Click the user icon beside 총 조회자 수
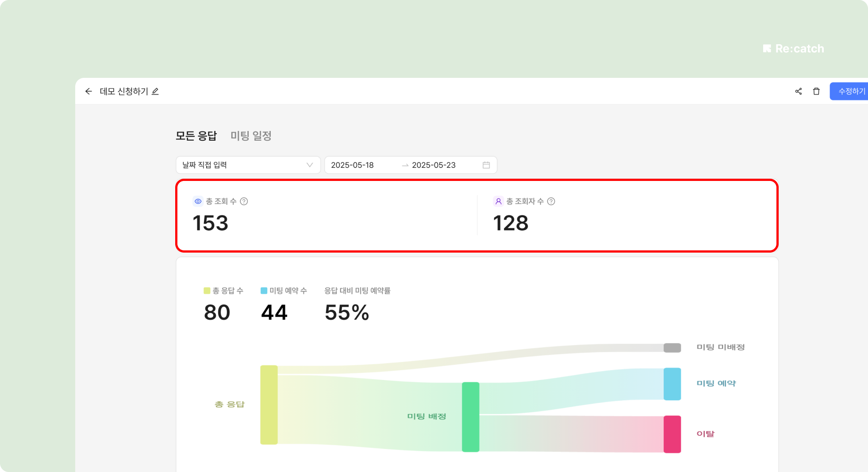Screen dimensions: 868x472 tap(498, 201)
